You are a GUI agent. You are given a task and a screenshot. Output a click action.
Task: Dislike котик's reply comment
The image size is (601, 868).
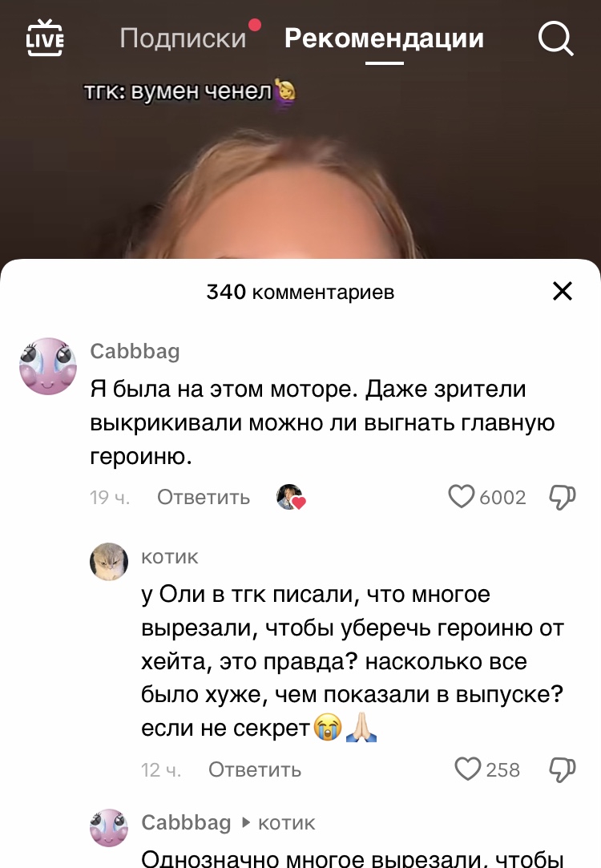563,769
